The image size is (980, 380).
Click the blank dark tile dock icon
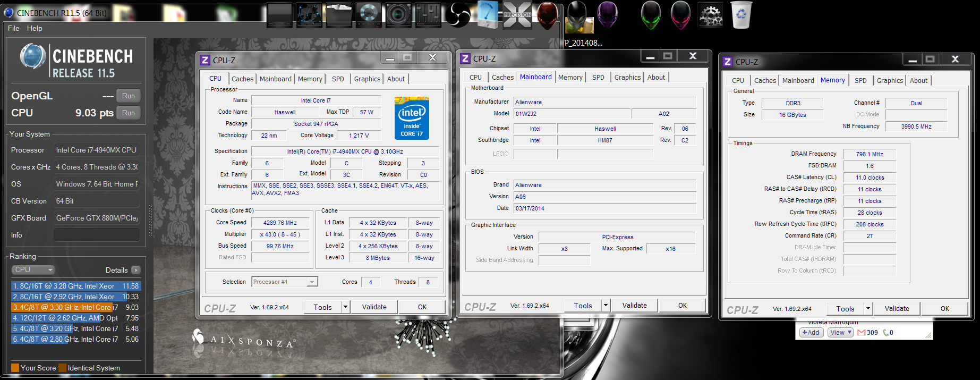point(279,14)
